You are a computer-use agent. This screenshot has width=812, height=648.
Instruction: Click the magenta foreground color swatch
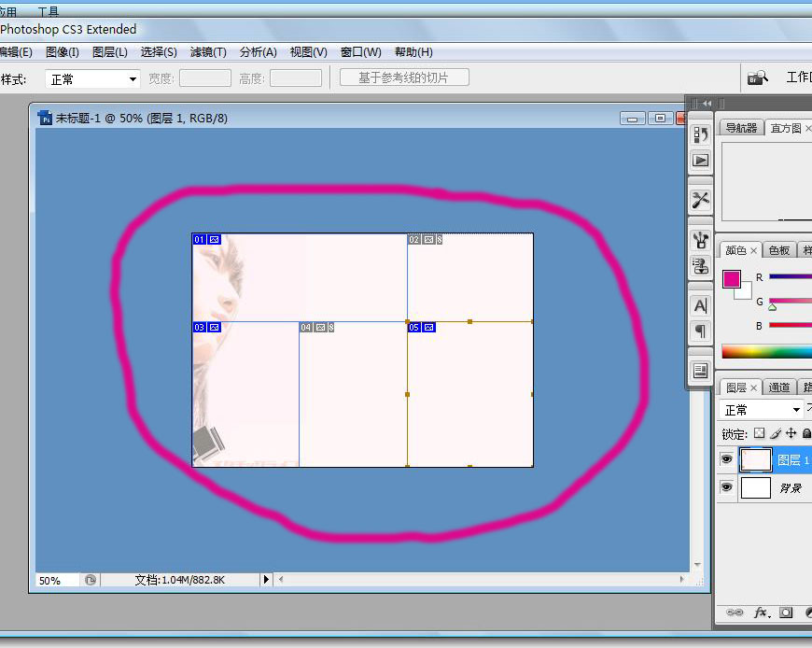tap(731, 278)
